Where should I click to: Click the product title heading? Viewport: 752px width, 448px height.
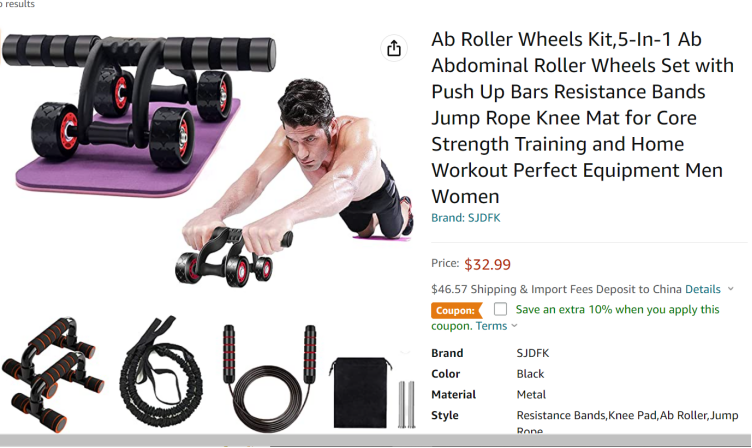[582, 118]
